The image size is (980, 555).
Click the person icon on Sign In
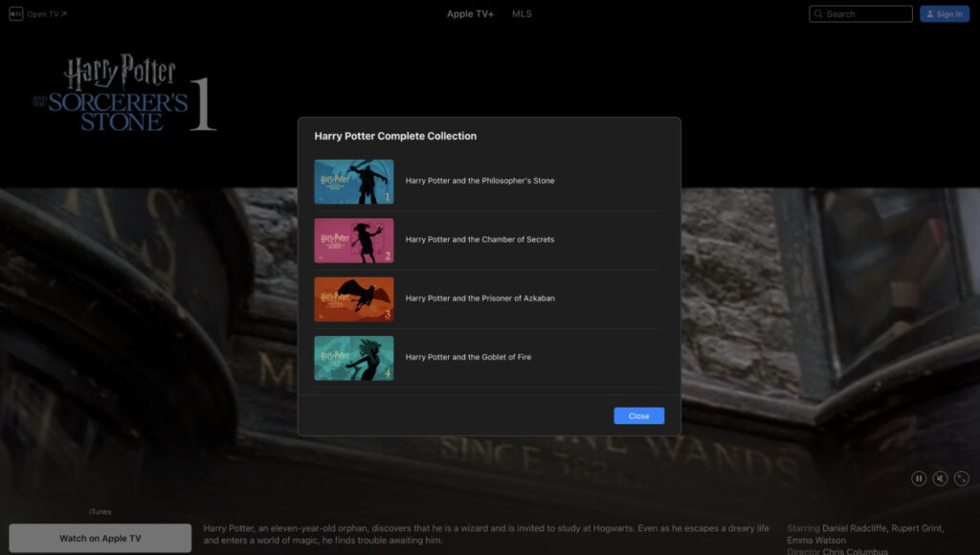[x=929, y=13]
